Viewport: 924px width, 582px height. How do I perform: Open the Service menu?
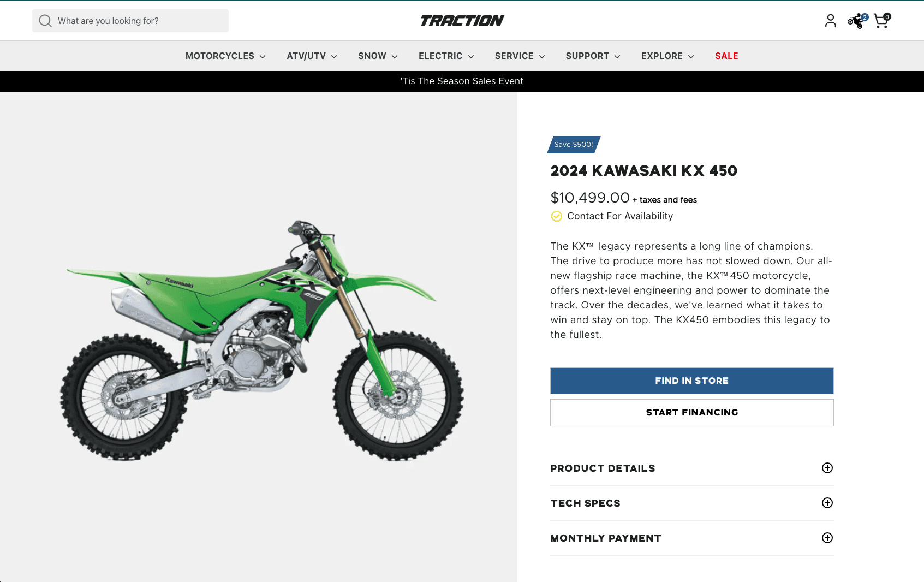pos(520,56)
